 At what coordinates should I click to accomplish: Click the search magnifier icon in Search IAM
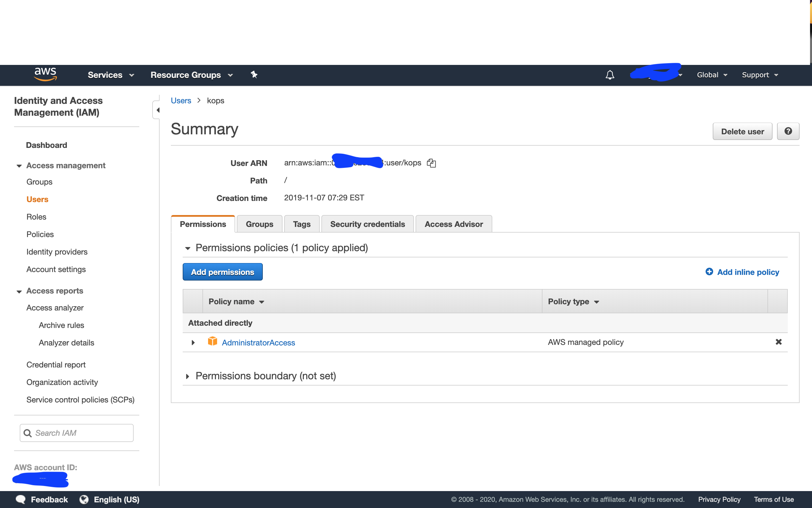coord(28,433)
